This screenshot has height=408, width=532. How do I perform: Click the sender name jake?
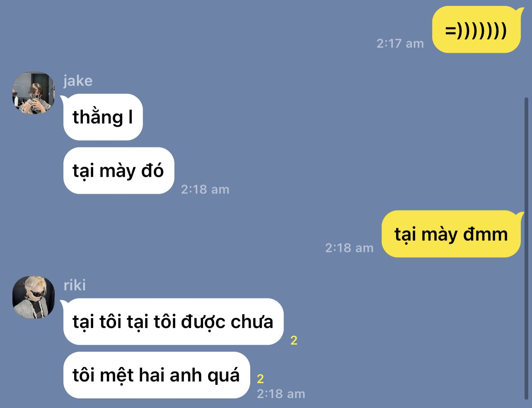coord(78,80)
